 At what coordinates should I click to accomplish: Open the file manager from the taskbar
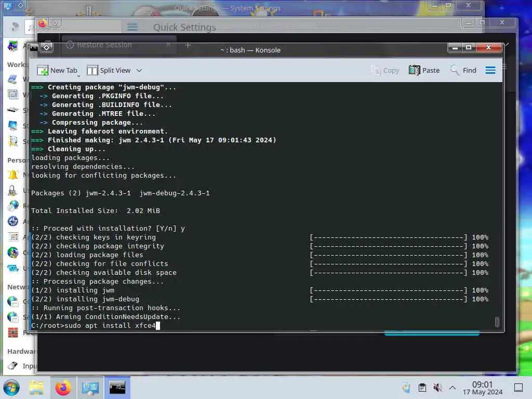tap(36, 388)
